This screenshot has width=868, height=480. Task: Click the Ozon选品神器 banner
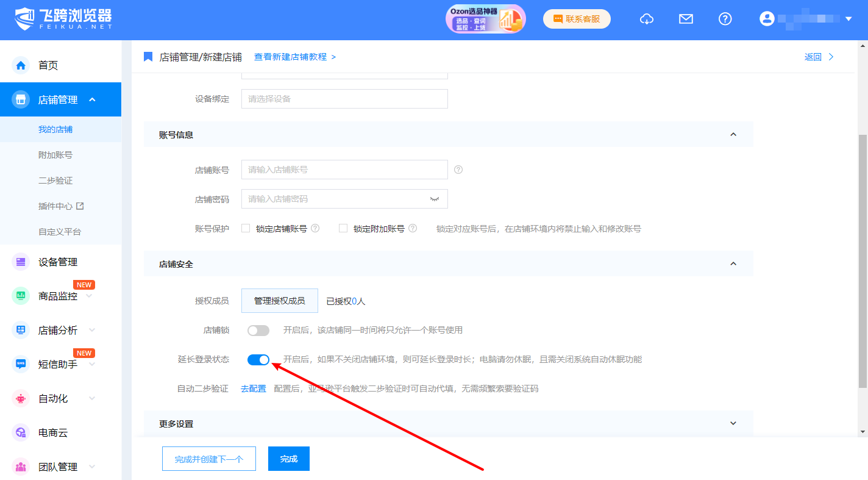(x=485, y=19)
